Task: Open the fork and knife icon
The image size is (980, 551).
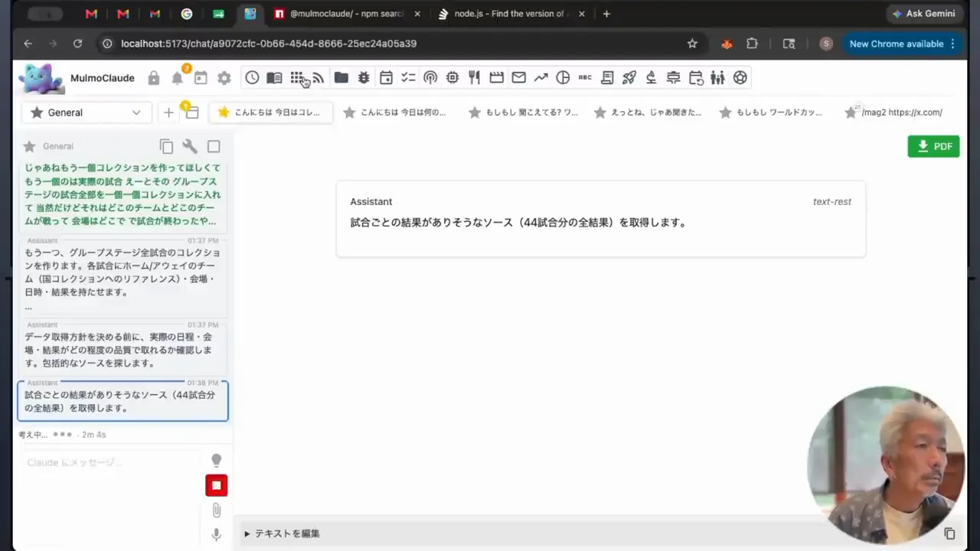Action: tap(475, 77)
